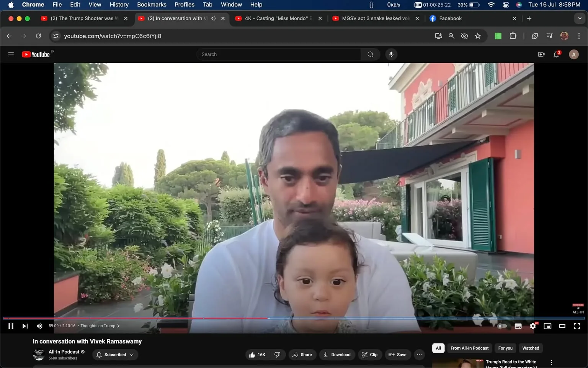The image size is (588, 368).
Task: Activate theater mode
Action: pyautogui.click(x=562, y=326)
